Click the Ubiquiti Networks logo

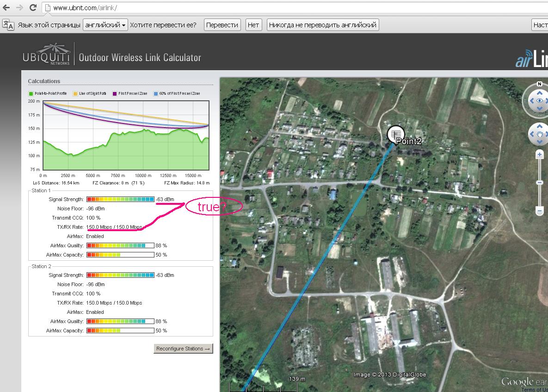[46, 55]
